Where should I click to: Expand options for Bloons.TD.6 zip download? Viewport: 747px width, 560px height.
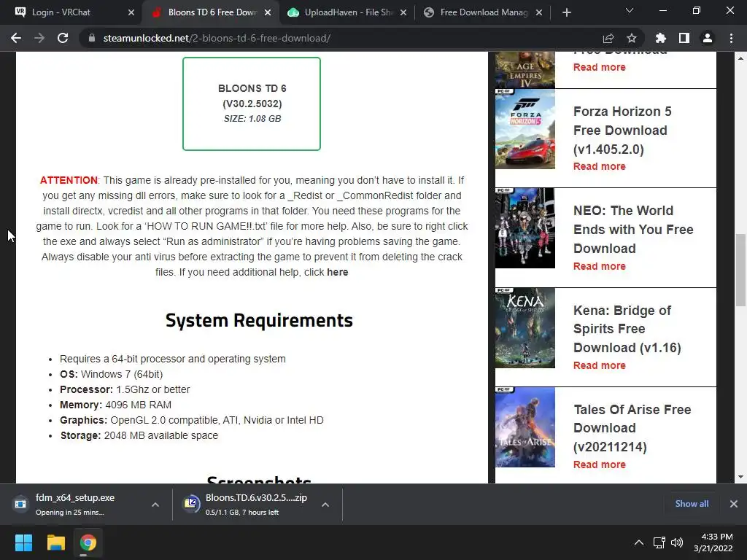tap(325, 505)
